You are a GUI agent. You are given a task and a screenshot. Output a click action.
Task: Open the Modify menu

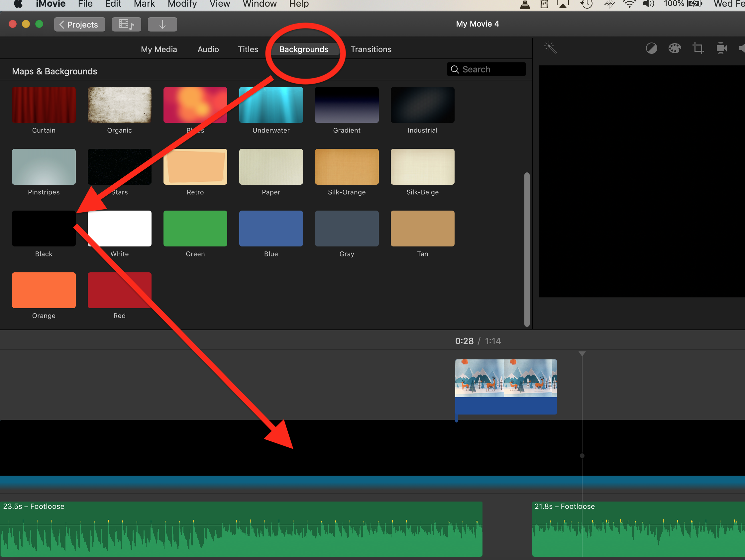182,4
